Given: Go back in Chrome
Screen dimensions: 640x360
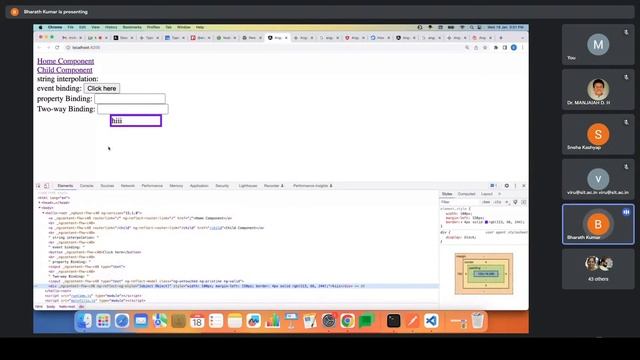Looking at the screenshot, I should [39, 48].
